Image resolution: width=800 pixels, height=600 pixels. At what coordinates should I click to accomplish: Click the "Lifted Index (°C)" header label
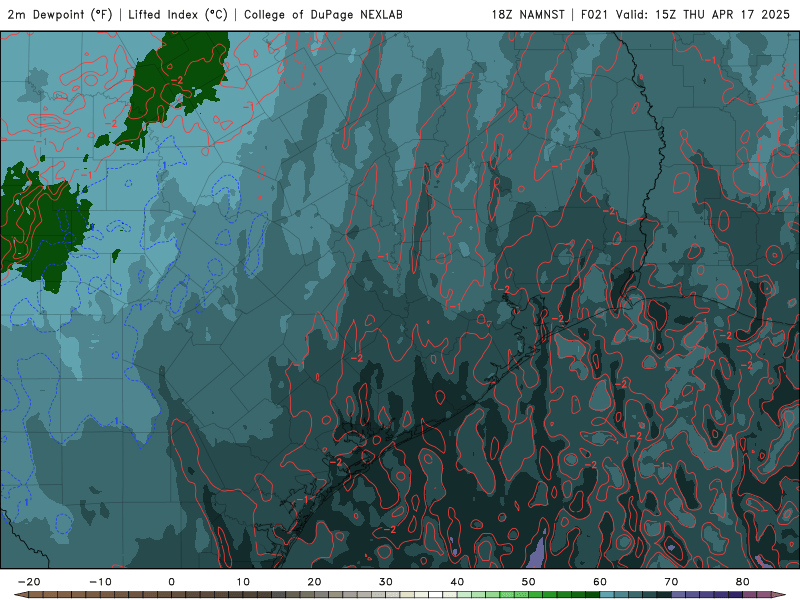point(178,15)
